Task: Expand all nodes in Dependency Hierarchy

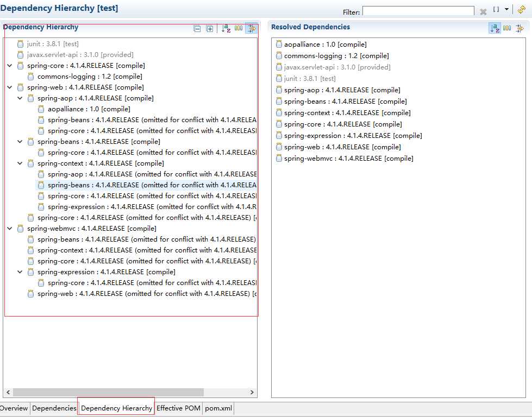Action: click(210, 29)
